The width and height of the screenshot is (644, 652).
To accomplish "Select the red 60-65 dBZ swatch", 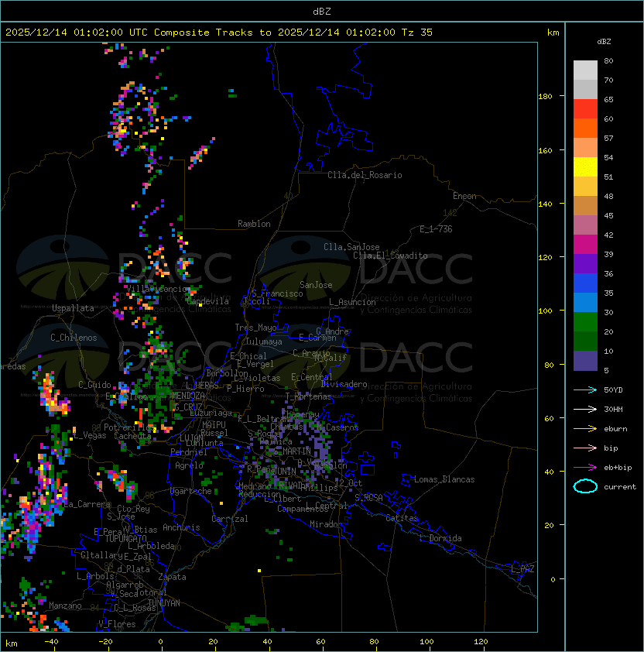I will (585, 109).
